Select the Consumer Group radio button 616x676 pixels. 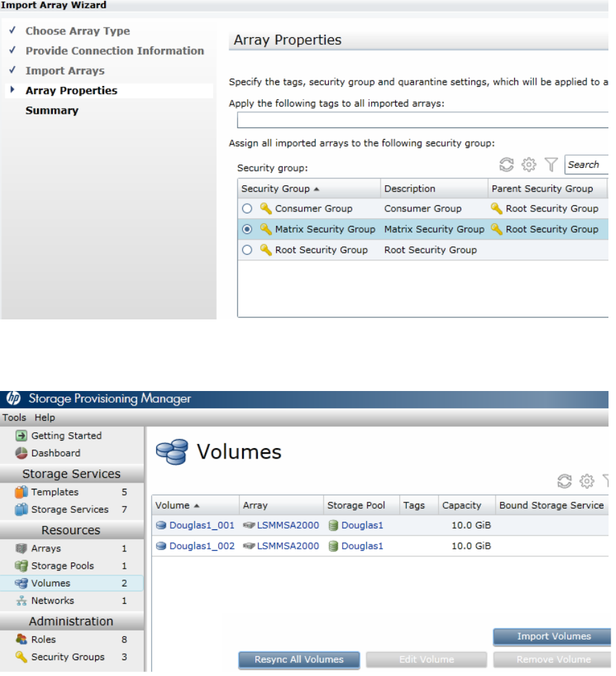pos(247,209)
